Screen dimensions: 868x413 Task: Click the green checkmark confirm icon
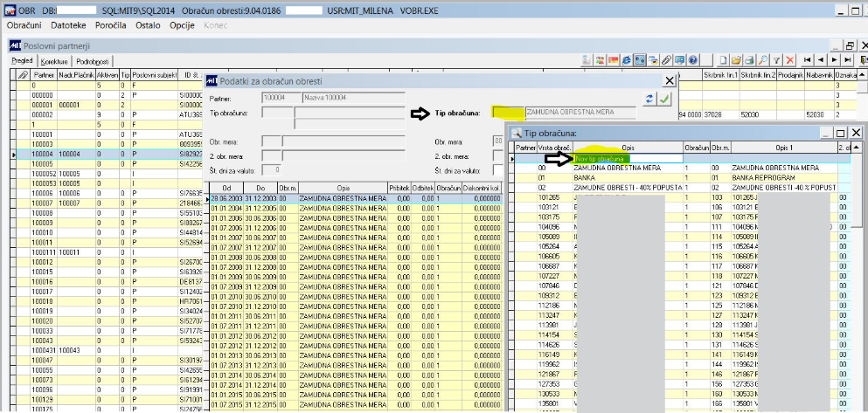click(665, 100)
